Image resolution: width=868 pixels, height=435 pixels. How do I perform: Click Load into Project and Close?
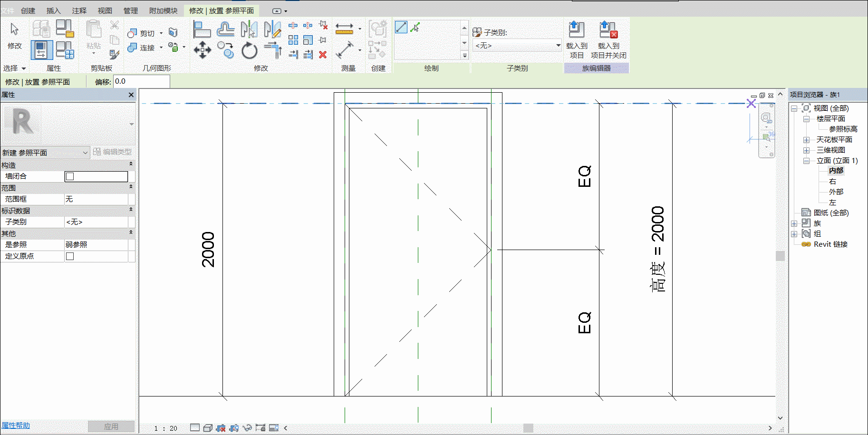[x=608, y=39]
